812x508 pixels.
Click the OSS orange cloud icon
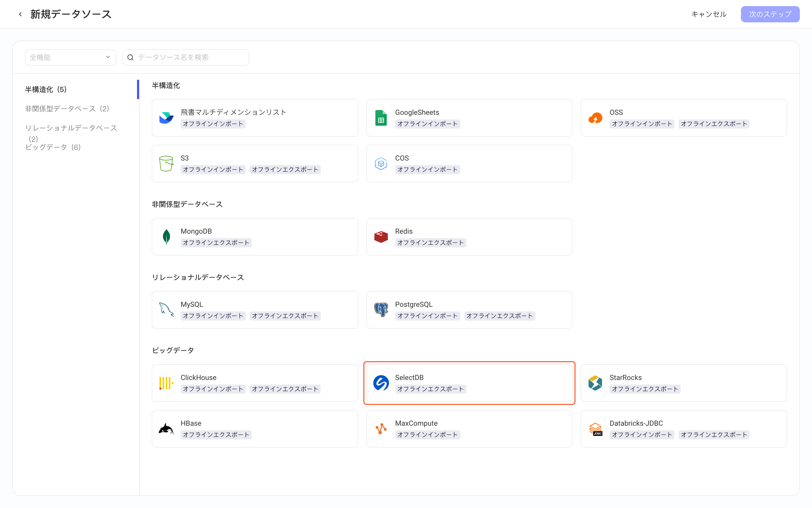click(x=595, y=118)
